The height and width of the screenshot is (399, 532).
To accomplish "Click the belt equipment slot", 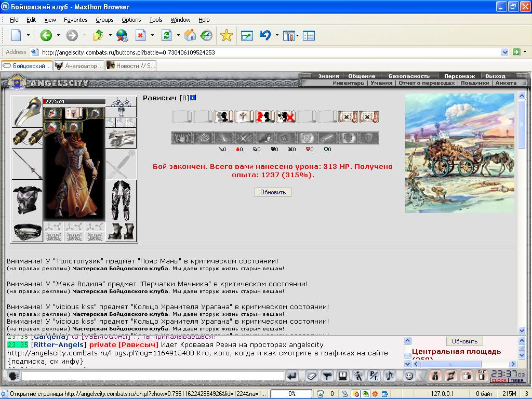I will 28,232.
